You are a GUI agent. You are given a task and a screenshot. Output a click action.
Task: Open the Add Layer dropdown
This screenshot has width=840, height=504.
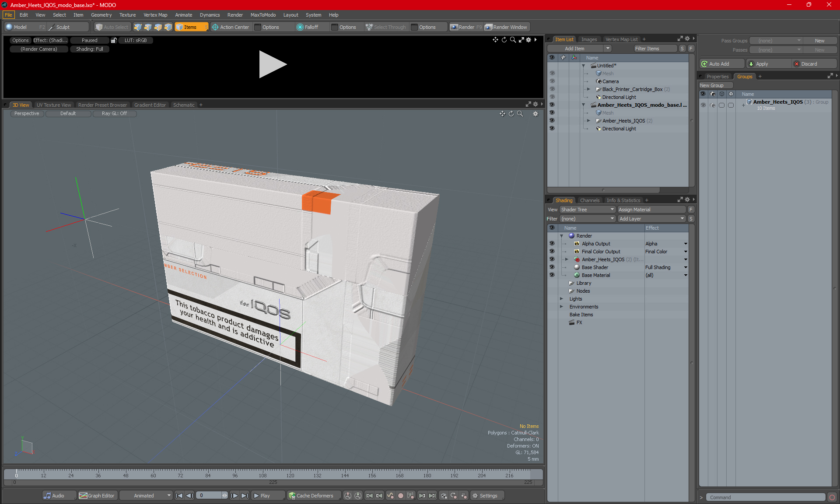click(x=651, y=219)
